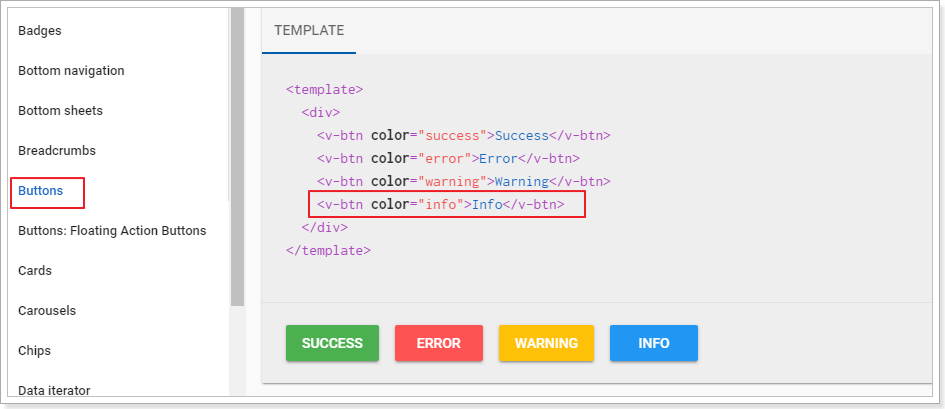Viewport: 945px width, 409px height.
Task: Select the Carousels sidebar entry
Action: (x=47, y=311)
